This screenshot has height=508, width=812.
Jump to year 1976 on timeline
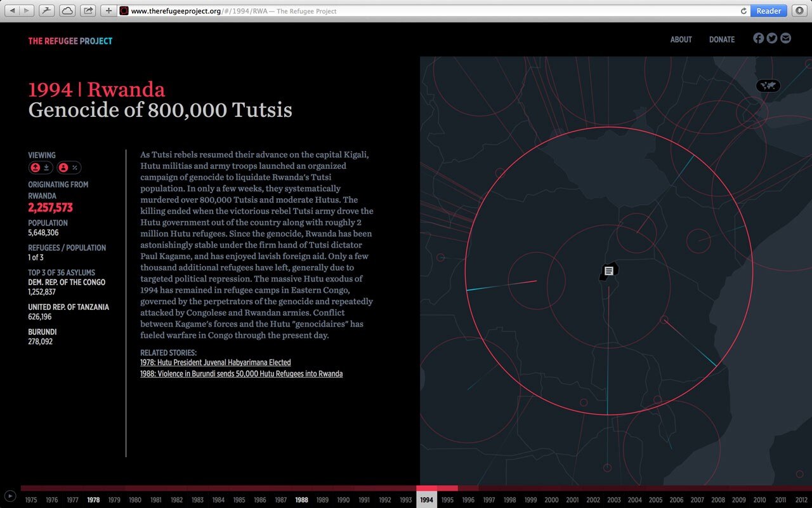52,500
